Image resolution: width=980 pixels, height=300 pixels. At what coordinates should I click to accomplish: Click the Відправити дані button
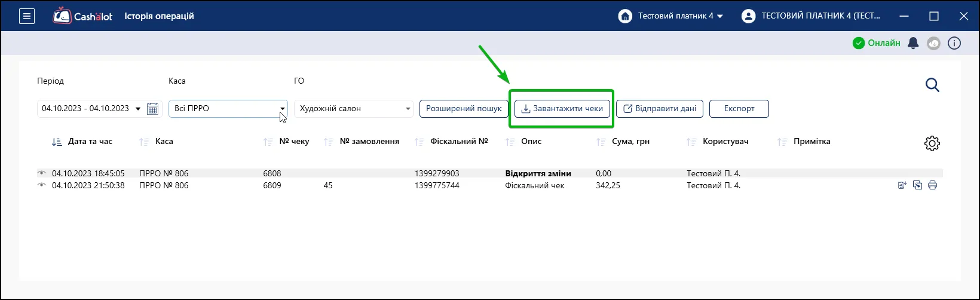pyautogui.click(x=660, y=109)
